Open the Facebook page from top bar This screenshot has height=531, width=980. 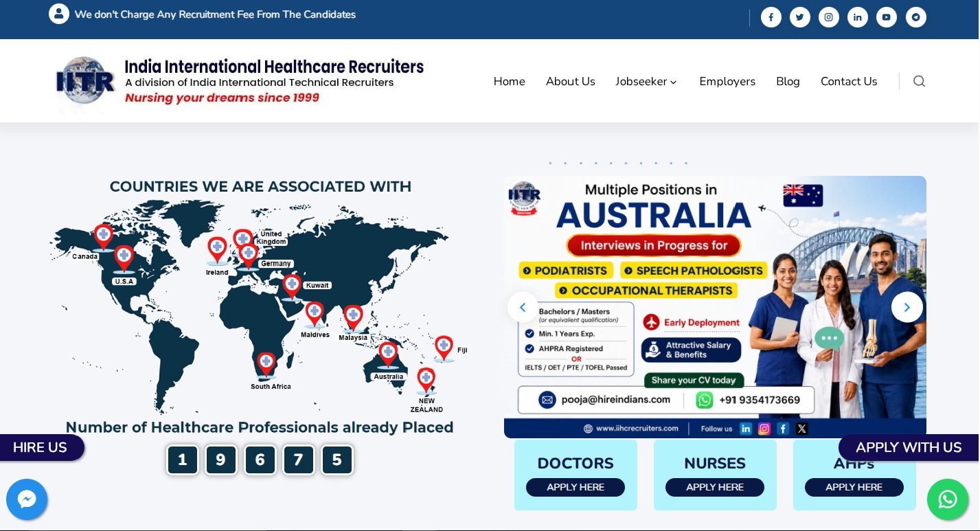[x=771, y=17]
